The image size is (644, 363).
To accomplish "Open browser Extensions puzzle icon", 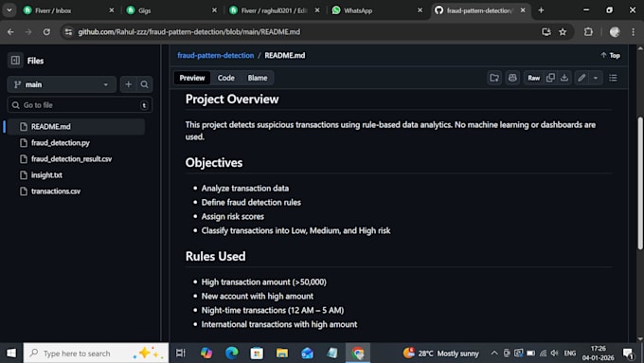I will pos(588,31).
